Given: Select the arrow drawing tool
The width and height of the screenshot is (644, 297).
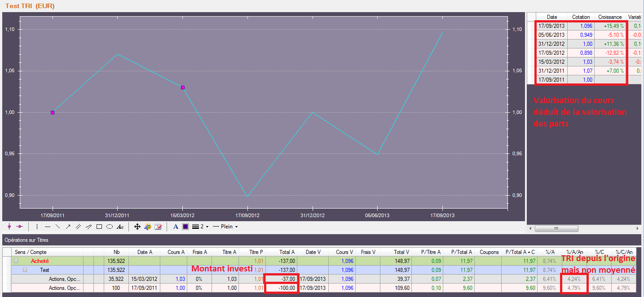Looking at the screenshot, I should coord(68,227).
